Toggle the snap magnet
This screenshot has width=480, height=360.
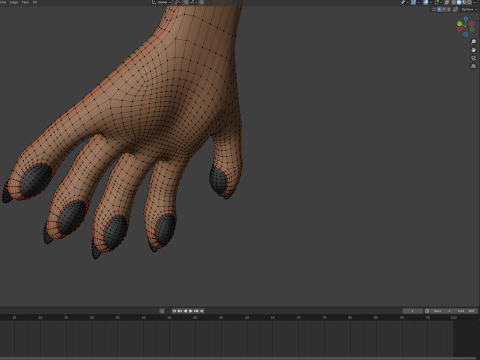(186, 2)
